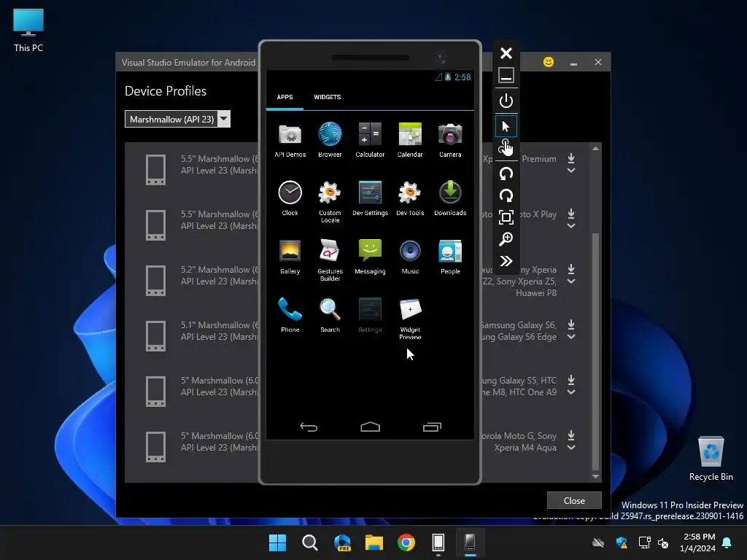Open Dev Settings app
747x560 pixels.
370,198
